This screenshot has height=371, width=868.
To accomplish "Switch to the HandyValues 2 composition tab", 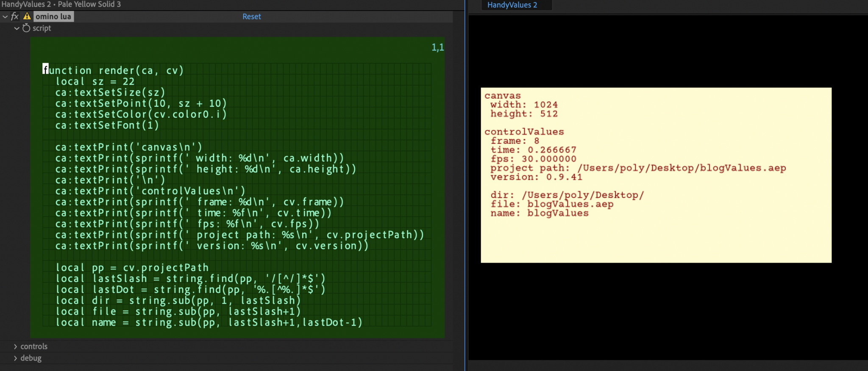I will tap(512, 5).
